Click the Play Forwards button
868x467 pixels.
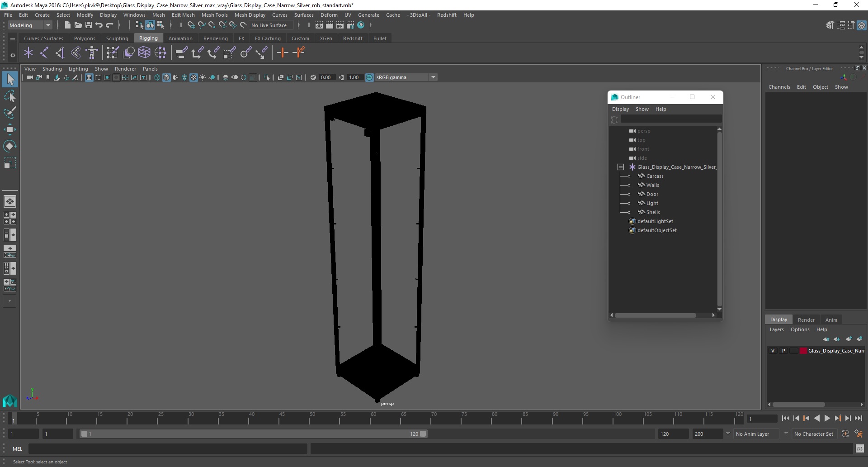[x=827, y=419]
